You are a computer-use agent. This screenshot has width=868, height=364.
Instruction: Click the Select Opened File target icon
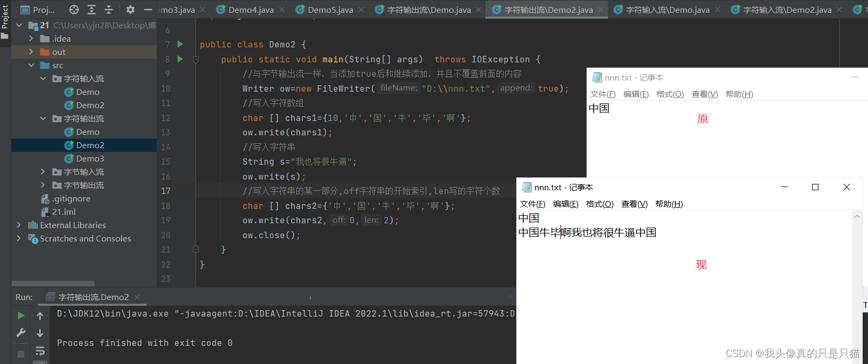click(74, 10)
